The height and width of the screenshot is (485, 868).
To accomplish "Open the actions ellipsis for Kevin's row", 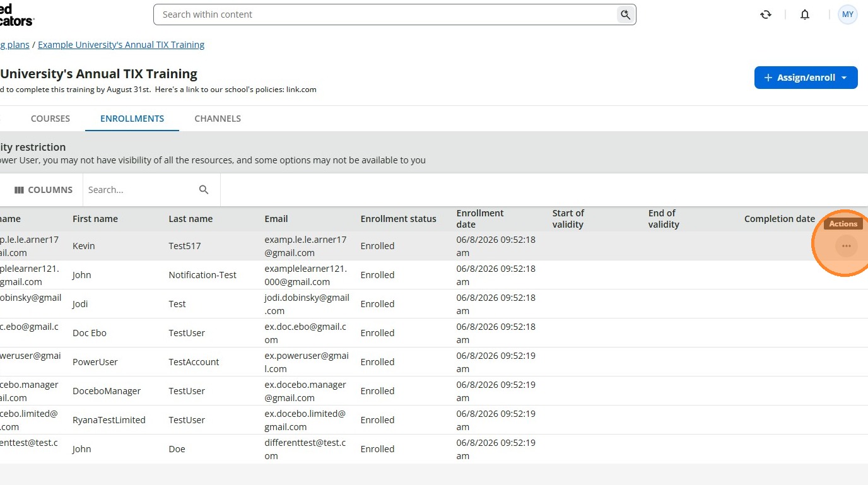I will click(847, 246).
